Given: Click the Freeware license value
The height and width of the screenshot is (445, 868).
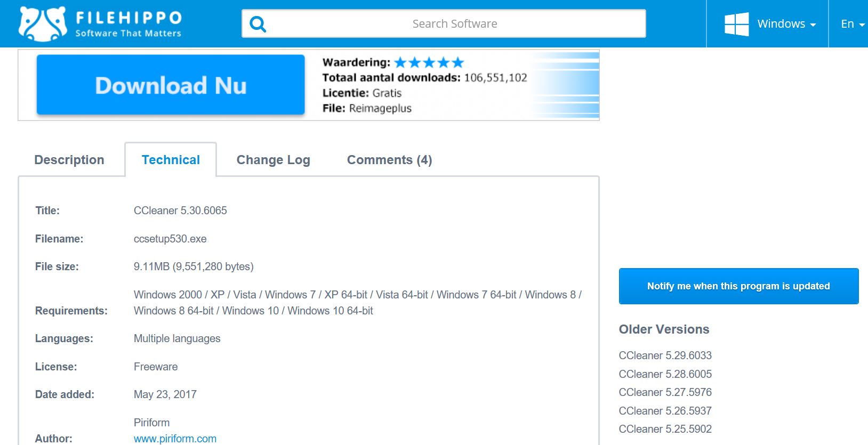Looking at the screenshot, I should [x=156, y=367].
